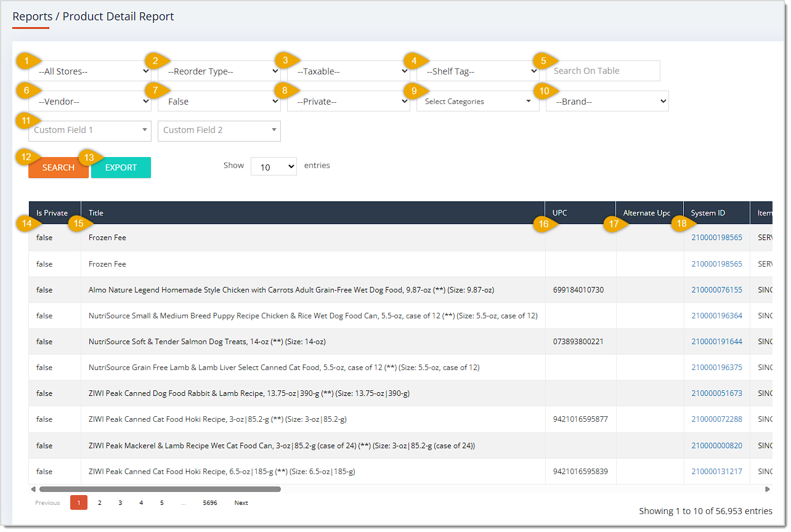The height and width of the screenshot is (532, 791).
Task: Click ZIWI Peak Hoki Recipe 6.5-oz title
Action: (222, 472)
